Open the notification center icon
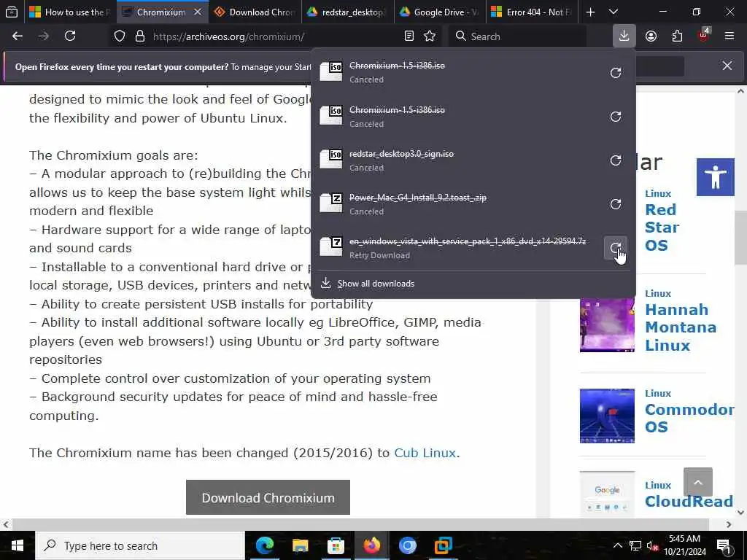 click(x=723, y=545)
